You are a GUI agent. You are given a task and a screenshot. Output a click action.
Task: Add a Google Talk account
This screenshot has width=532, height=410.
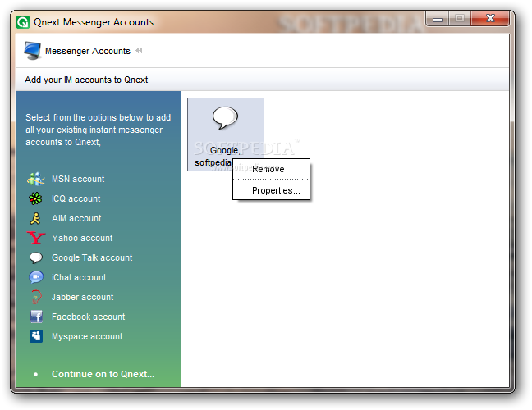92,257
